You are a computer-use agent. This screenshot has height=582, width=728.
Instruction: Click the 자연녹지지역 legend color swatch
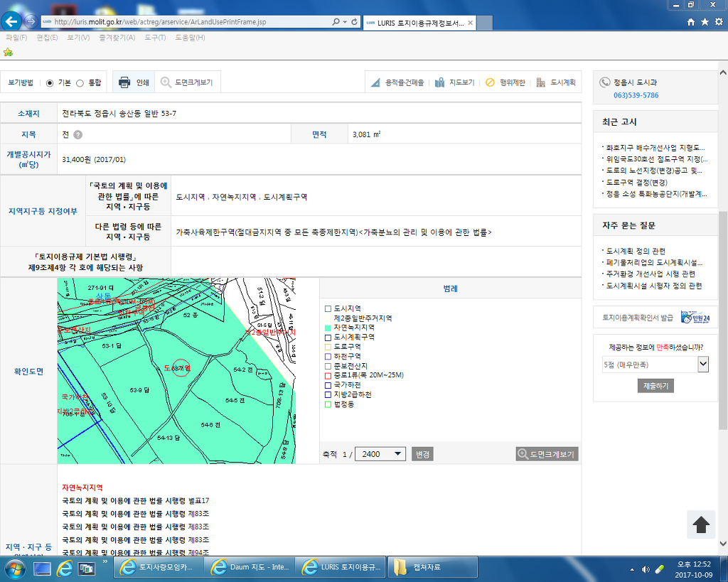[328, 328]
